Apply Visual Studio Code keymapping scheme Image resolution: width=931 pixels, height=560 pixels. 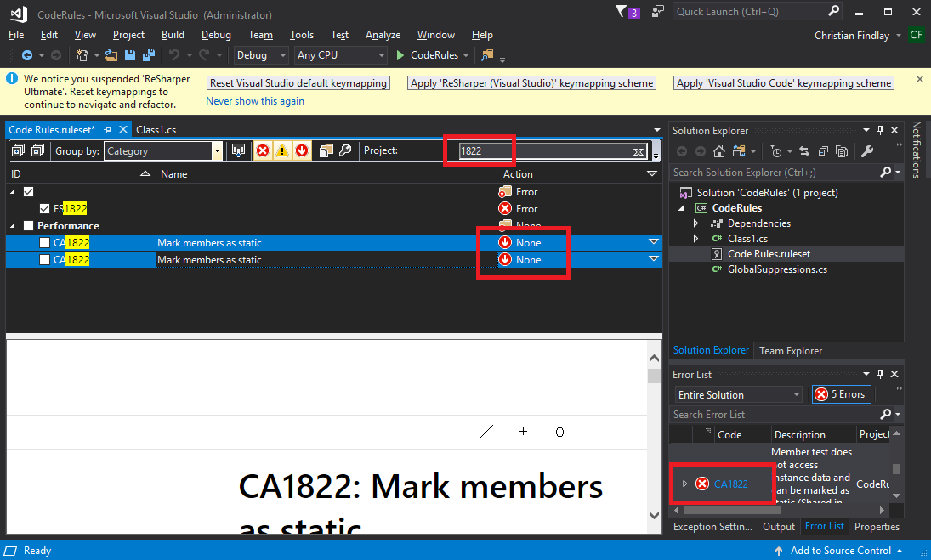[785, 83]
